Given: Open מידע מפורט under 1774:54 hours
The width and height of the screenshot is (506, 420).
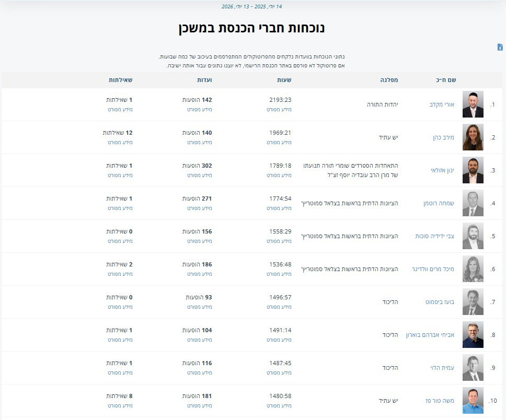Looking at the screenshot, I should pyautogui.click(x=279, y=208).
